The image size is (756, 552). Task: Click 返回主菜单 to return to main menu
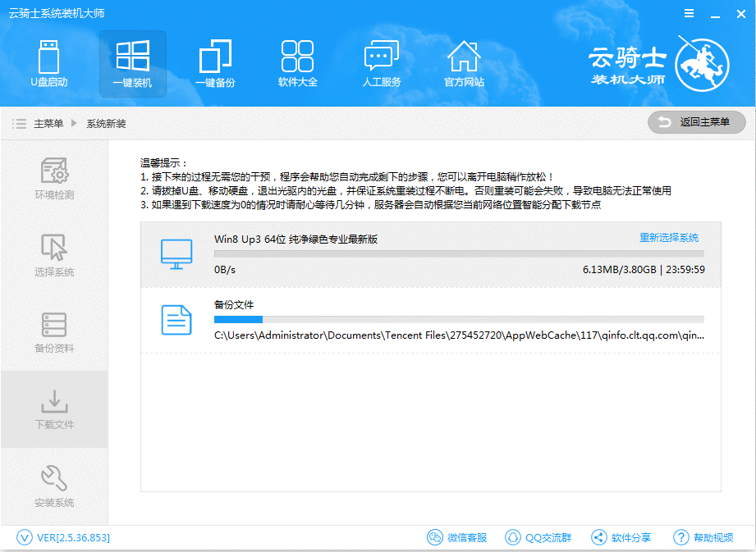(696, 123)
